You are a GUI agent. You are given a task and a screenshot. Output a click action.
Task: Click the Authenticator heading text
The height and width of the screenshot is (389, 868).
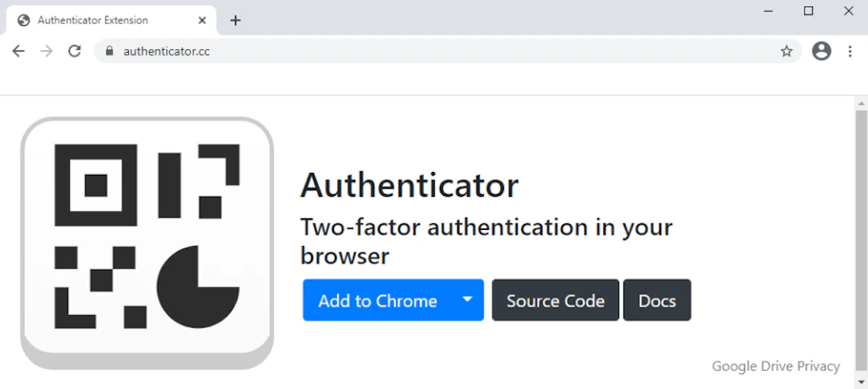[x=409, y=185]
